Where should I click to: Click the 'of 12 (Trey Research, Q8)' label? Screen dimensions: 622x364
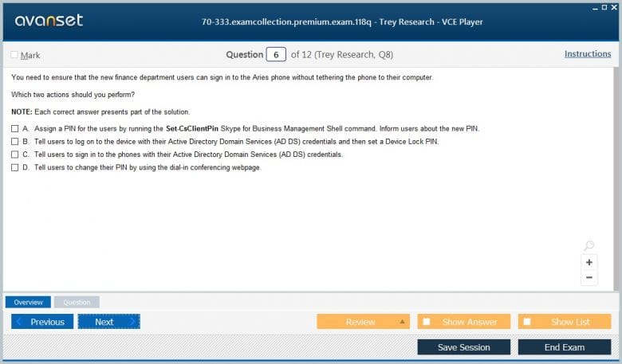click(342, 55)
